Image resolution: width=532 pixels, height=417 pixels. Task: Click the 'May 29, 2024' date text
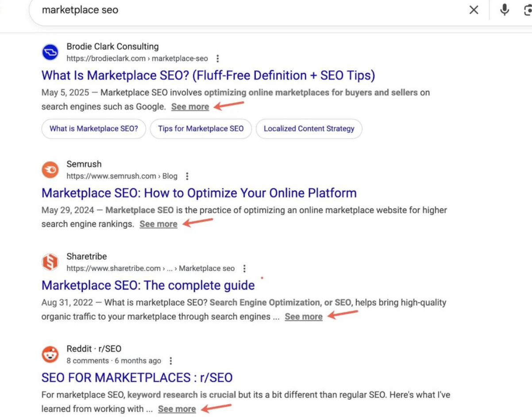(x=67, y=210)
